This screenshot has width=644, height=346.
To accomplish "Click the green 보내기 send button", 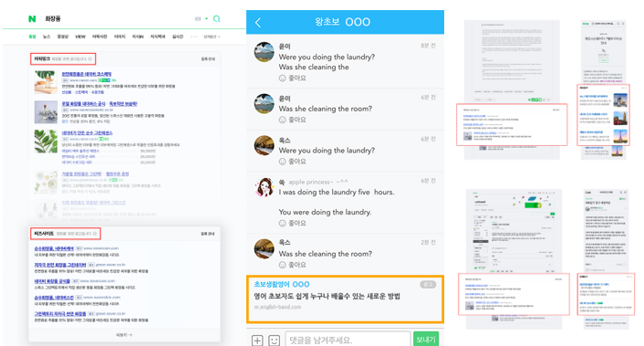I will [426, 340].
